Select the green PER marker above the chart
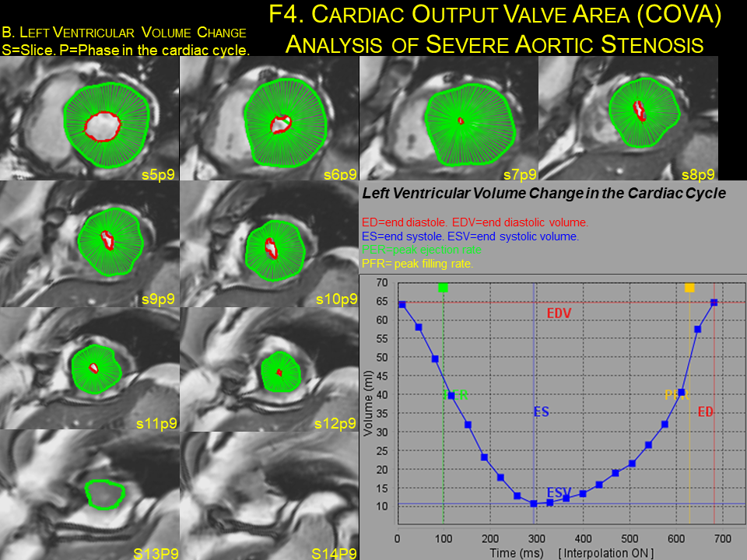The height and width of the screenshot is (560, 747). (444, 287)
